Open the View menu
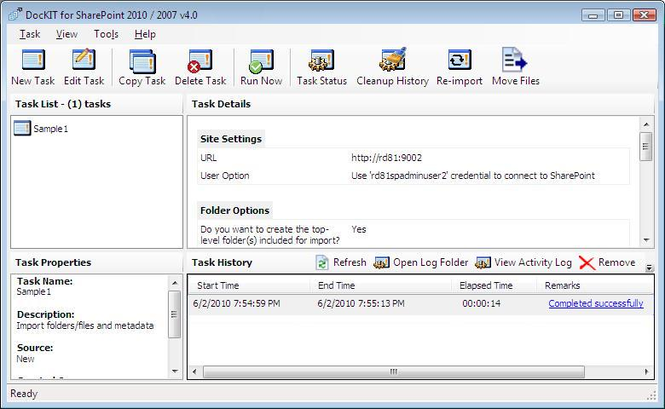The height and width of the screenshot is (409, 665). tap(67, 34)
